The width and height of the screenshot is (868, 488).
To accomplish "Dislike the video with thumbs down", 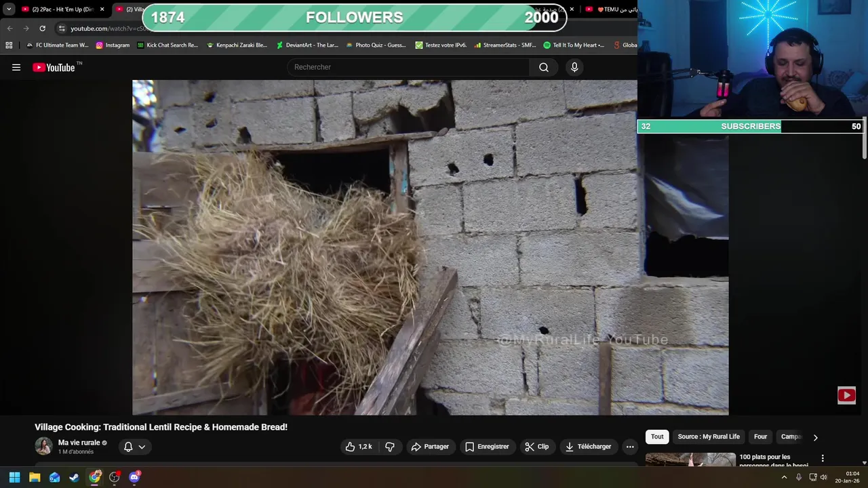I will coord(390,447).
